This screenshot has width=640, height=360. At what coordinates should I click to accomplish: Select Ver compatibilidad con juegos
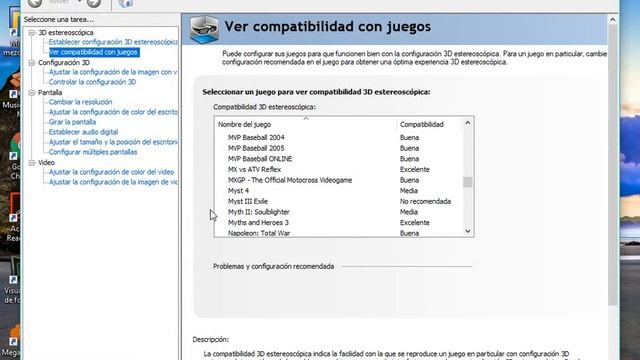tap(93, 52)
